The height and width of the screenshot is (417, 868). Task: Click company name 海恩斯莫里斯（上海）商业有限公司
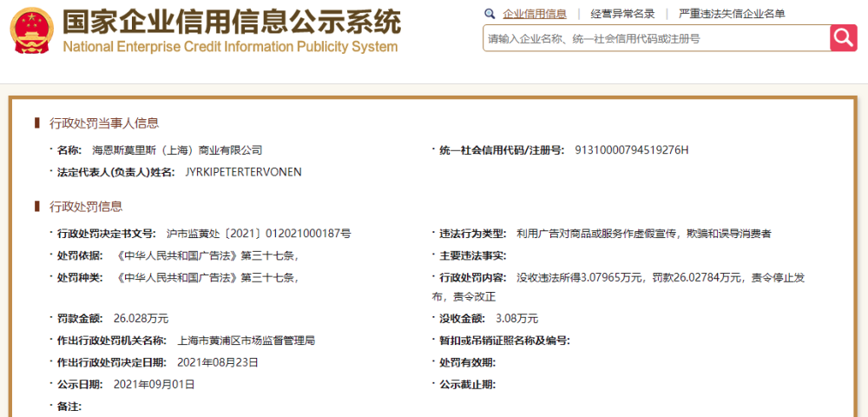pos(176,150)
